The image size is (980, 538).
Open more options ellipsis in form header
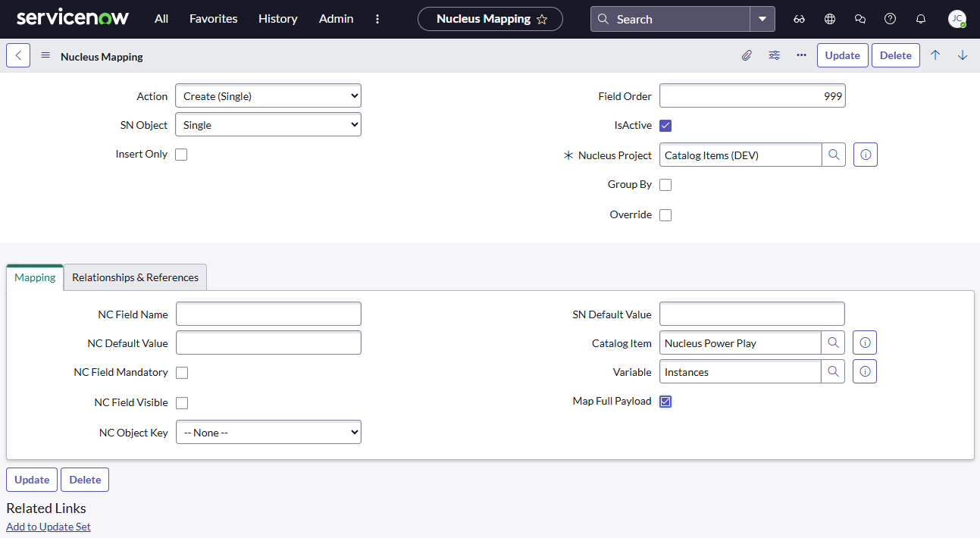pos(801,55)
